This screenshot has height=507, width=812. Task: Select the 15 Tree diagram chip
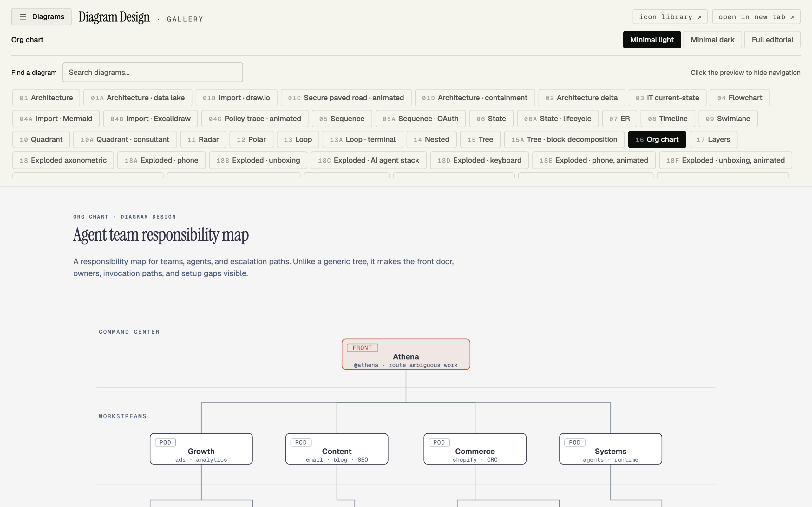(480, 139)
